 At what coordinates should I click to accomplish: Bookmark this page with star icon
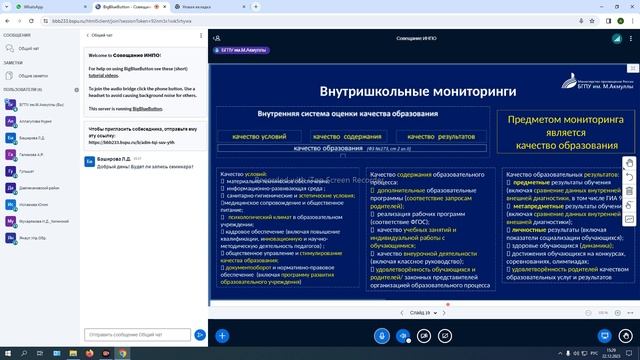[592, 21]
